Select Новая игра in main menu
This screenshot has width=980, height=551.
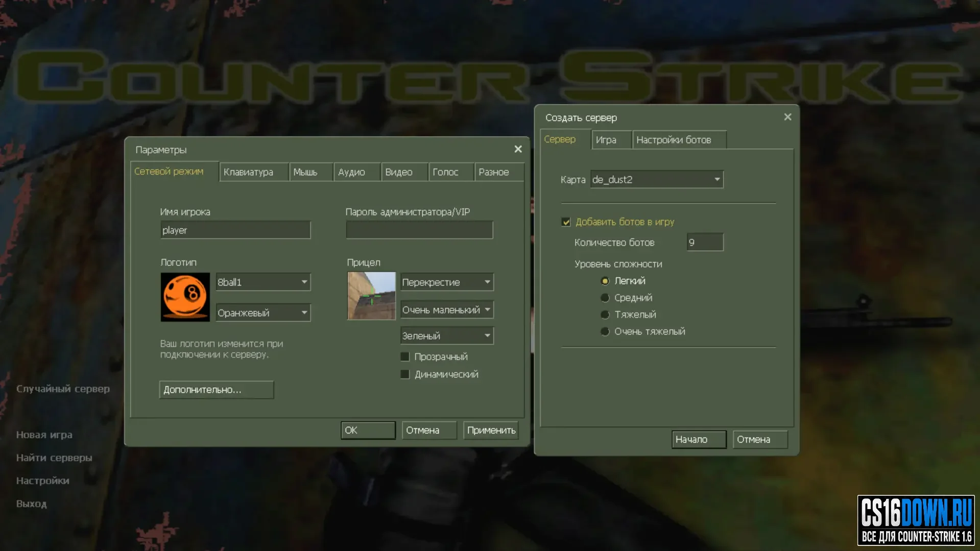pos(44,435)
